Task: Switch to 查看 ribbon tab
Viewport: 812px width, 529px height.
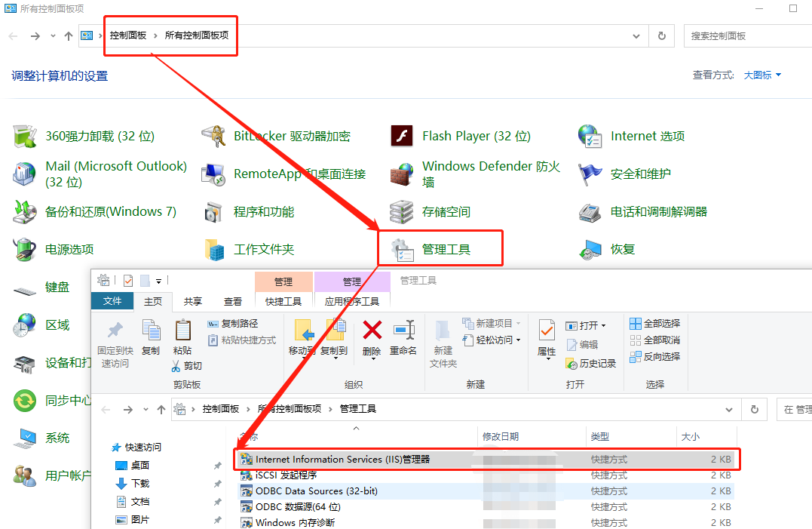Action: click(x=232, y=301)
